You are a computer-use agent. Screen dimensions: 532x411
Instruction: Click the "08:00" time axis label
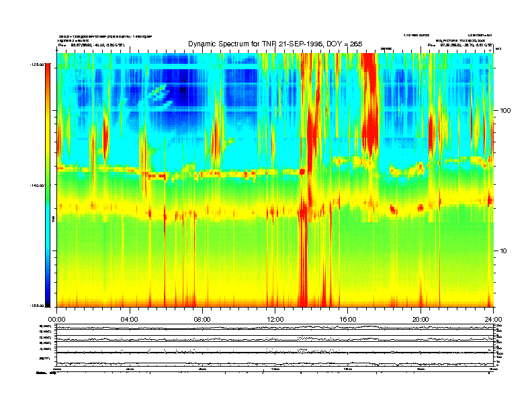[x=202, y=320]
